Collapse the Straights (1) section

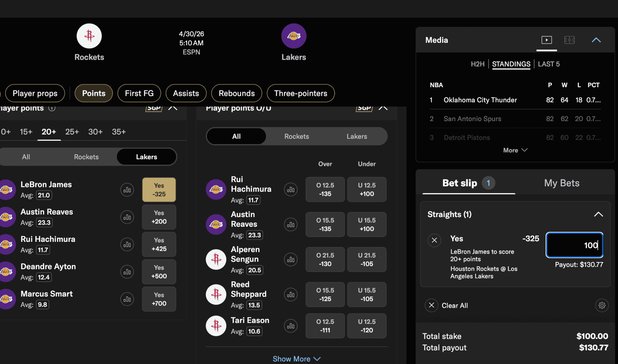click(598, 214)
